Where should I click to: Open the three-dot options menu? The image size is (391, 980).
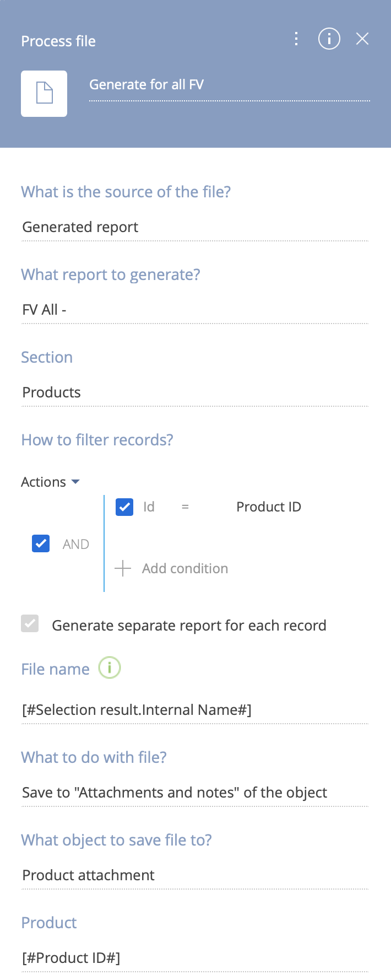point(296,39)
